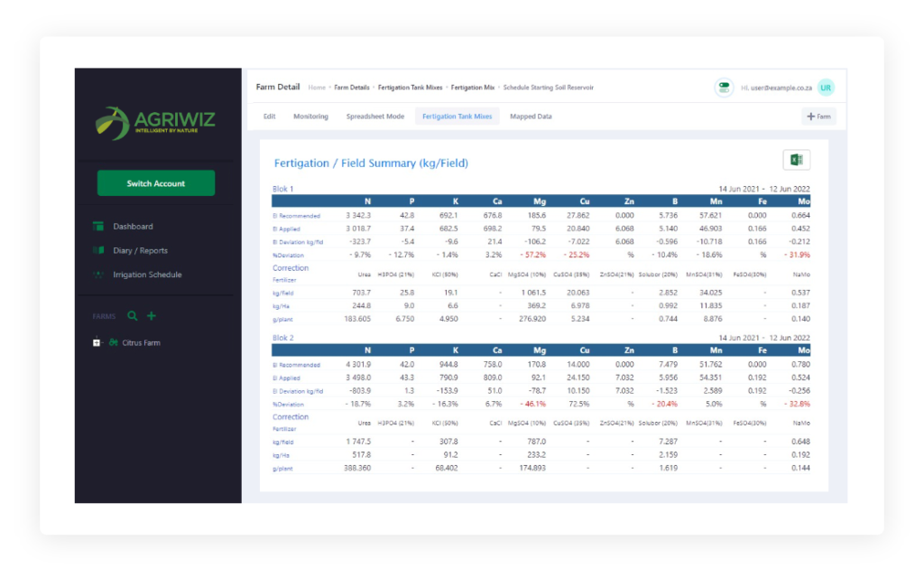Toggle the green switch beside user email
Viewport: 924px width, 578px height.
(724, 88)
